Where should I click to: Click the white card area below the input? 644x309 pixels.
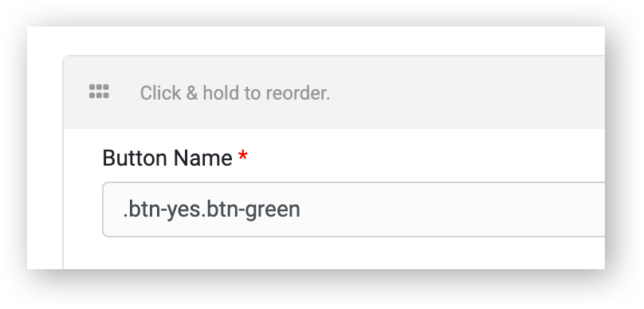coord(334,253)
